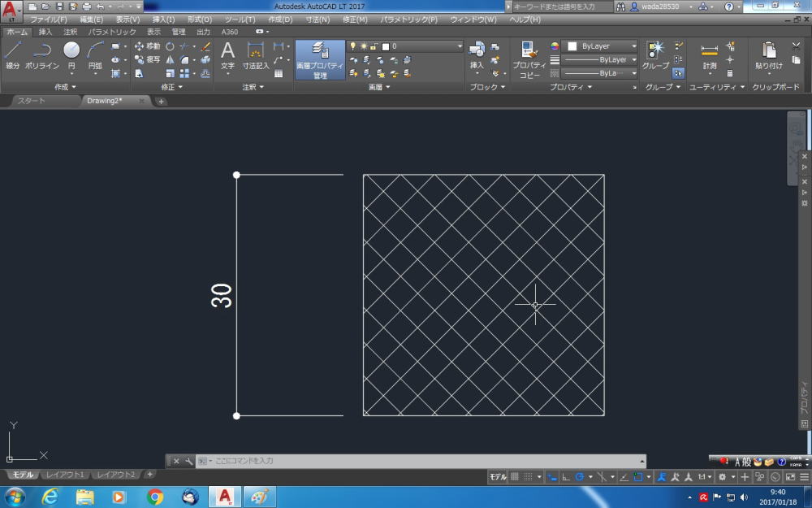Click the 複写 (Copy) tool
812x508 pixels.
[147, 59]
